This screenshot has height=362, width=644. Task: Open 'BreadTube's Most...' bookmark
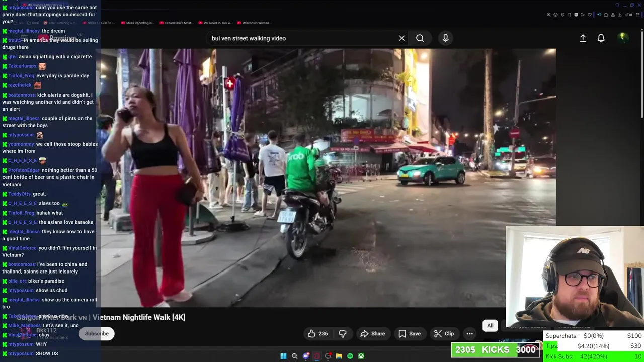pyautogui.click(x=176, y=23)
